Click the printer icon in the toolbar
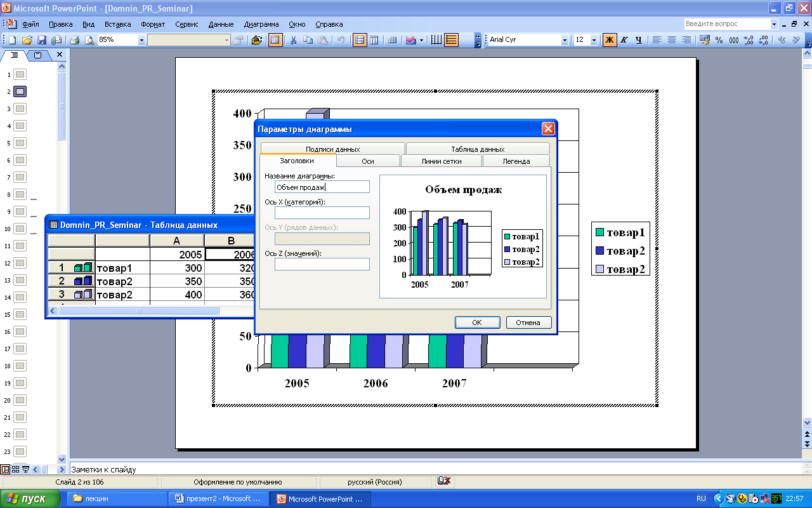Image resolution: width=812 pixels, height=508 pixels. click(74, 40)
